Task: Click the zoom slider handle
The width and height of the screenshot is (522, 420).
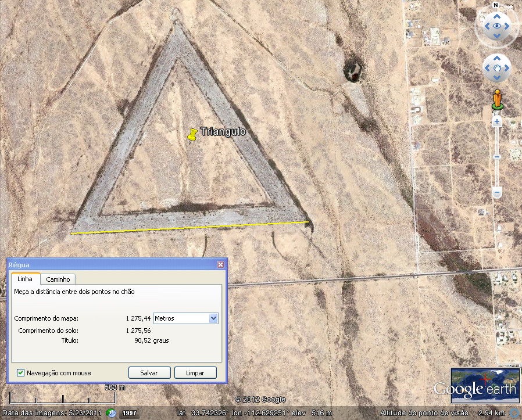Action: pyautogui.click(x=497, y=157)
